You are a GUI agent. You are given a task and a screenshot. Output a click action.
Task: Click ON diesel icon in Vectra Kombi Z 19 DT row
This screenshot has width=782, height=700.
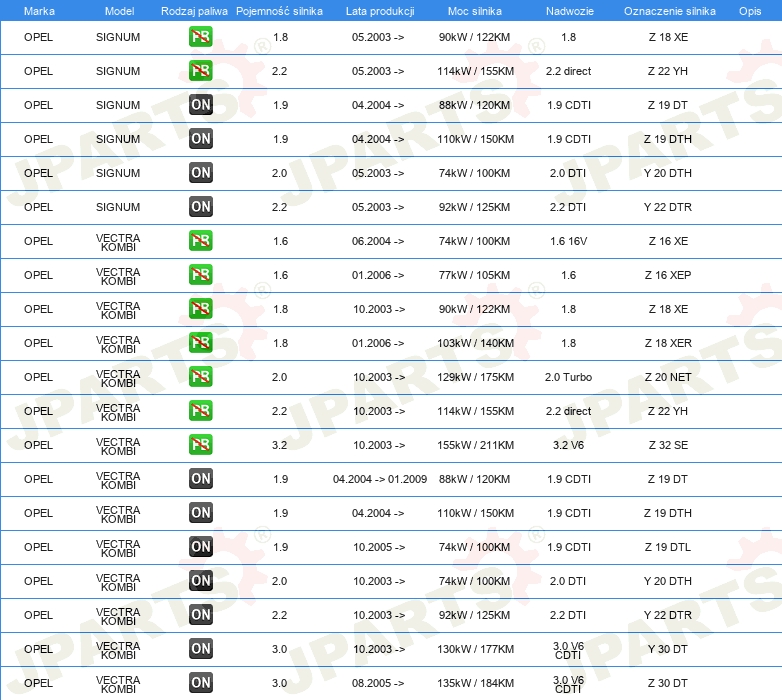coord(200,479)
